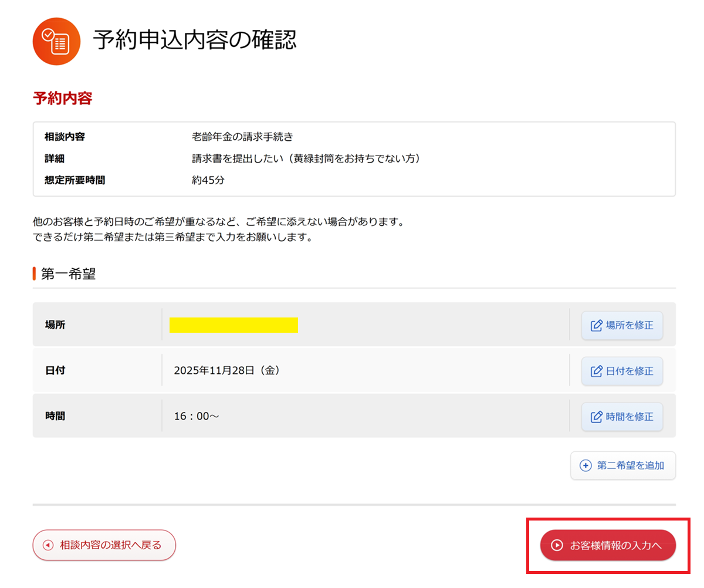Proceed with the お客様情報の入力へ button
The height and width of the screenshot is (588, 704).
(608, 545)
